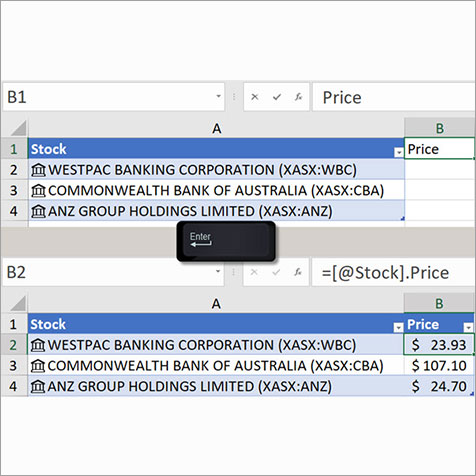
Task: Click the Stock header cell in lower table
Action: (216, 324)
